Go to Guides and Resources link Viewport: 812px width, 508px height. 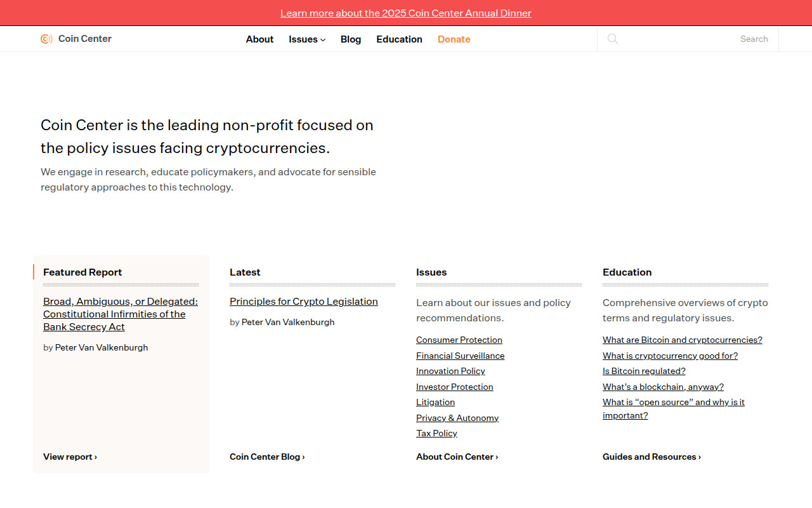tap(652, 457)
